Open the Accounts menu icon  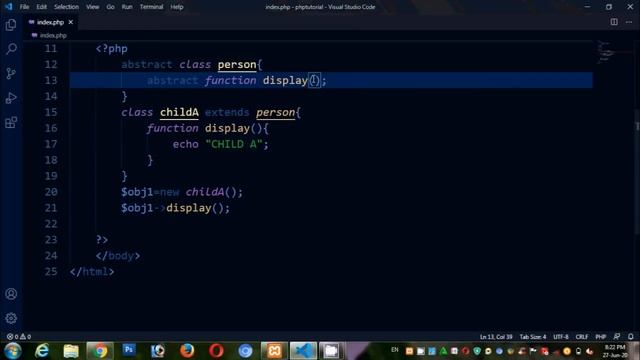click(x=11, y=294)
